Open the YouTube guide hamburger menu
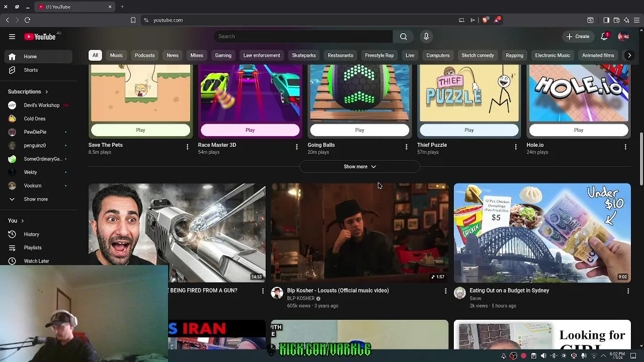 (12, 36)
